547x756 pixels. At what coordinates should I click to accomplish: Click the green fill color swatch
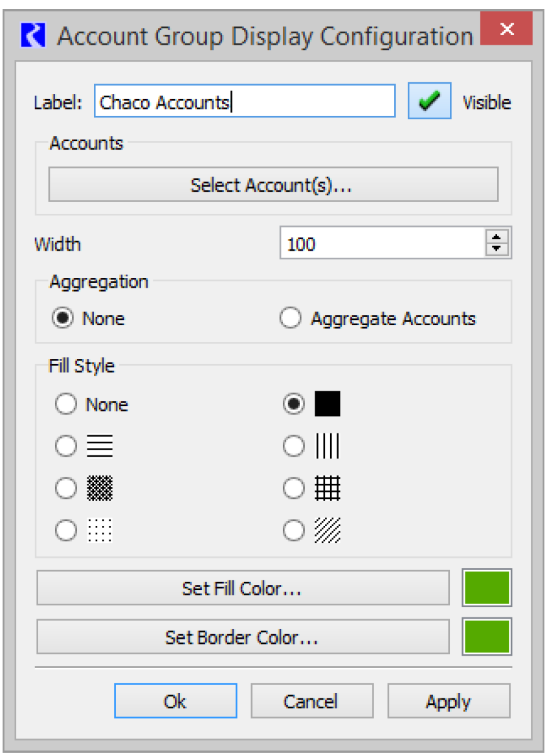click(x=486, y=588)
